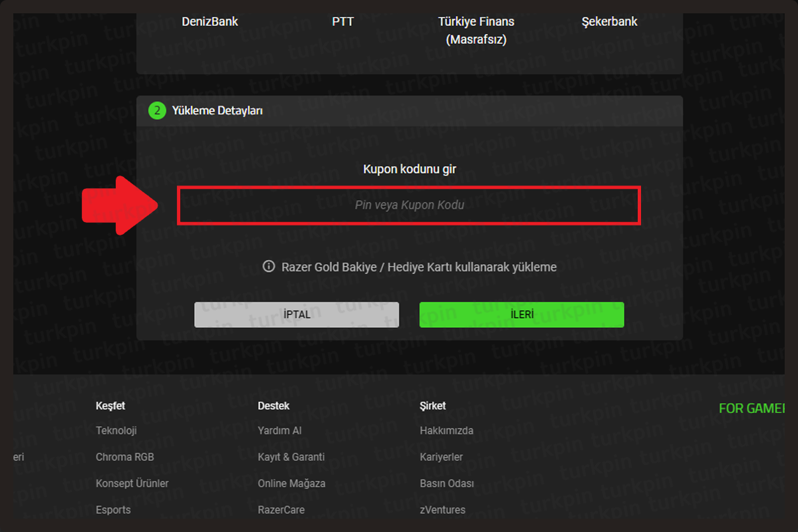This screenshot has width=798, height=532.
Task: Open the Teknoloji footer link
Action: [116, 430]
